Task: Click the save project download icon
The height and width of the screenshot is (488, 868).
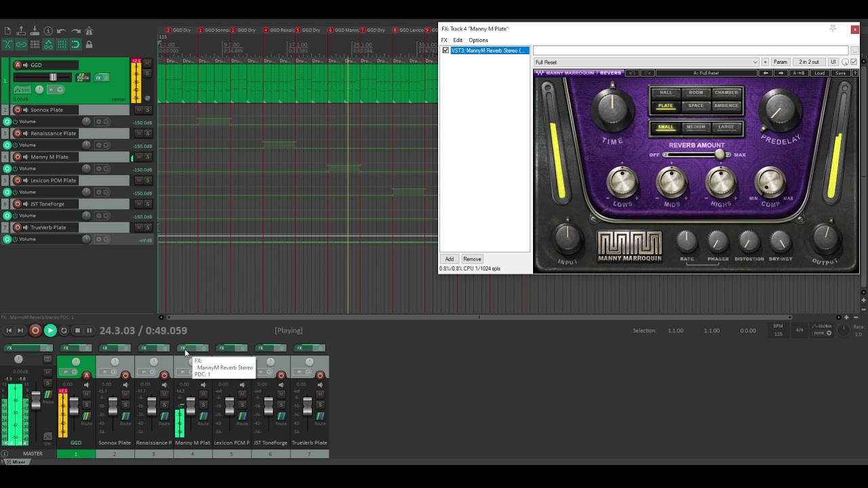Action: tap(35, 31)
